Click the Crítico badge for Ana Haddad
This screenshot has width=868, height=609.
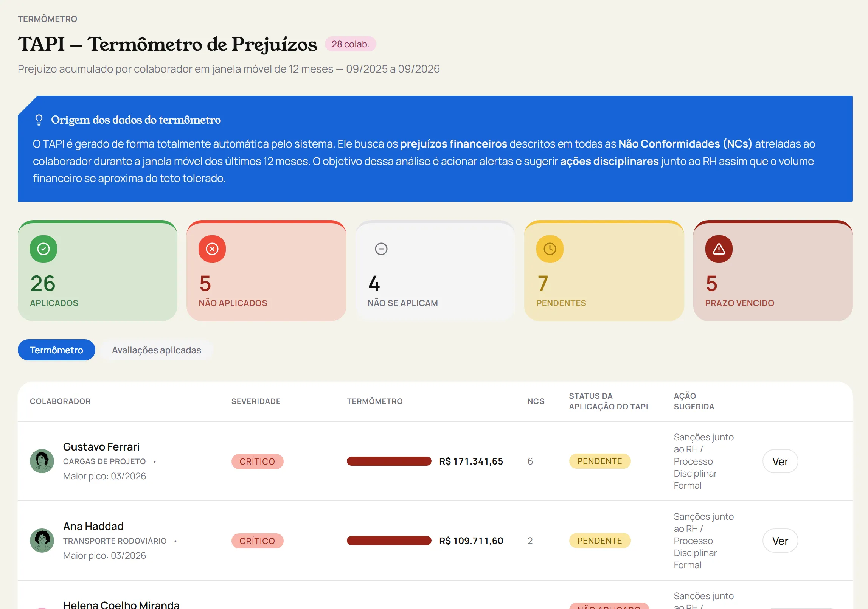click(257, 541)
